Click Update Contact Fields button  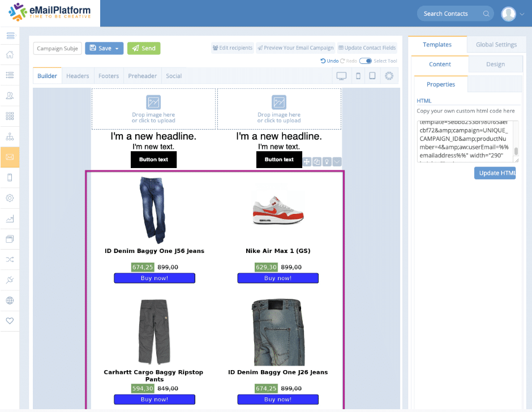point(367,48)
